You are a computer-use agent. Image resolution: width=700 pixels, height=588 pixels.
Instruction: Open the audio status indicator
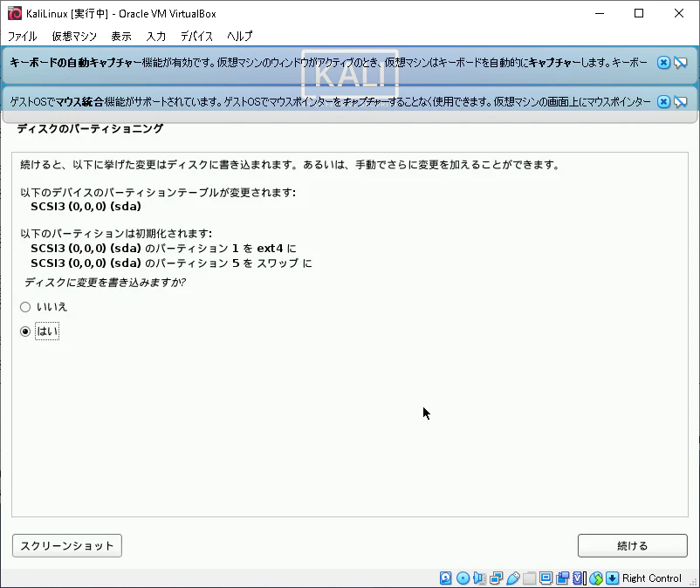point(479,578)
